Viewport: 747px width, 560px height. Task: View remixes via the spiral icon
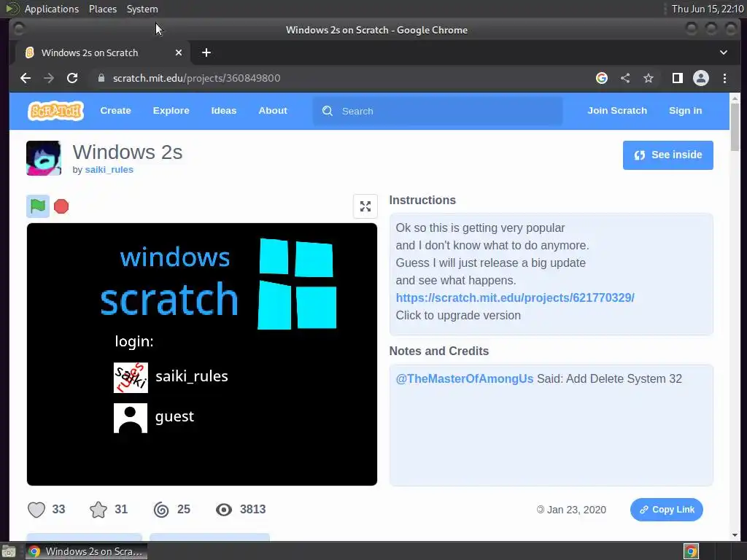161,510
